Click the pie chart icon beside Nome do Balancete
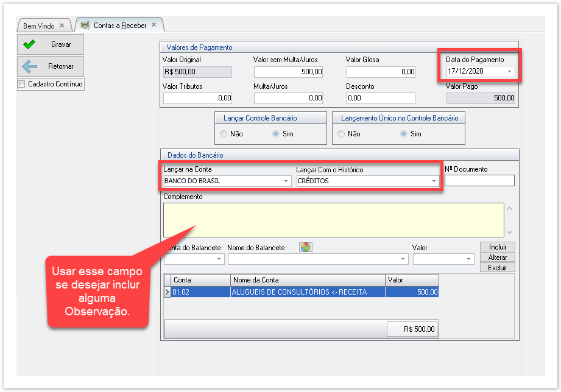The width and height of the screenshot is (561, 392). (305, 247)
